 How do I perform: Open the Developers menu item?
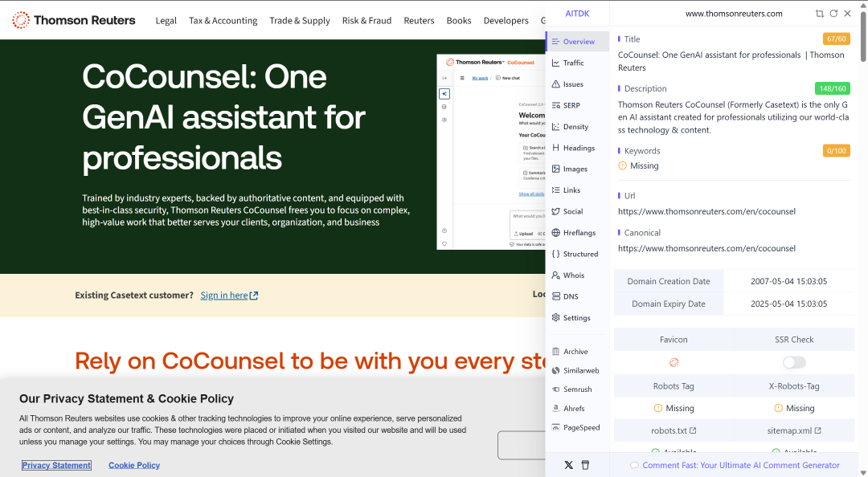click(506, 20)
